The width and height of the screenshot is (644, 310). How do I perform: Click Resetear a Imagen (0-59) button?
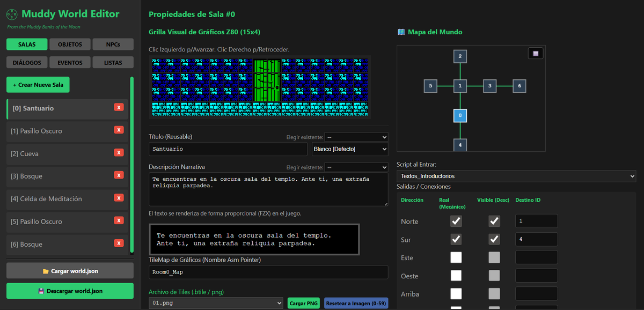356,303
